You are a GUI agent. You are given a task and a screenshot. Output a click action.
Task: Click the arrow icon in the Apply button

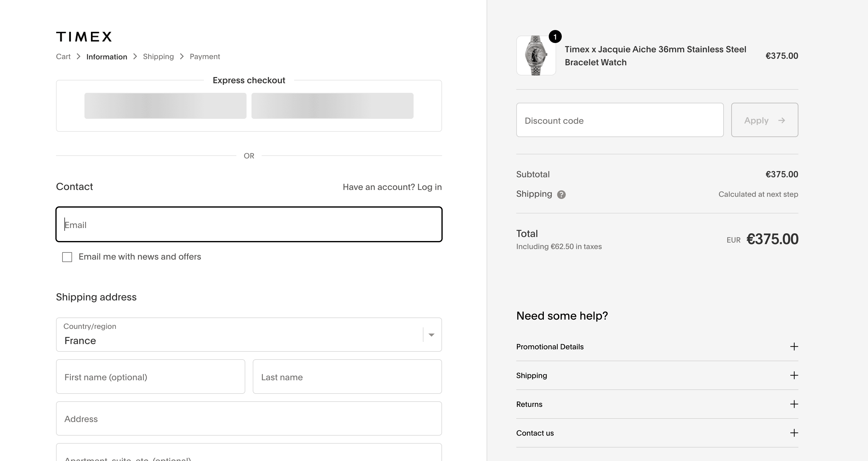point(782,120)
